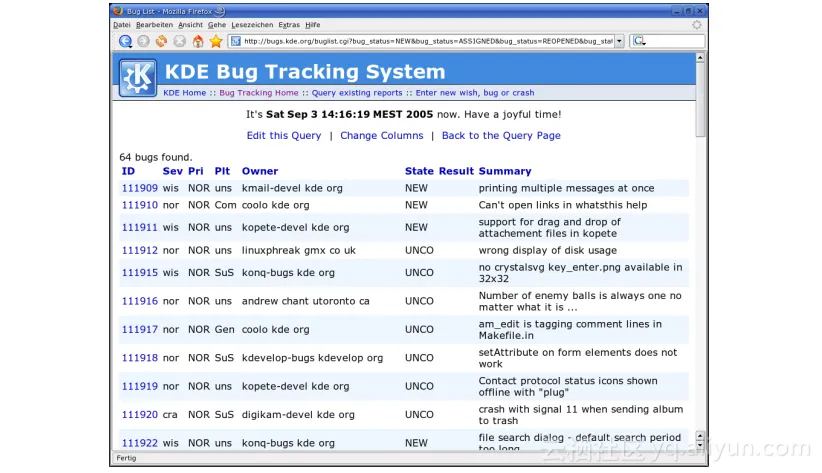Open bug 111912 link
The width and height of the screenshot is (822, 473).
139,251
